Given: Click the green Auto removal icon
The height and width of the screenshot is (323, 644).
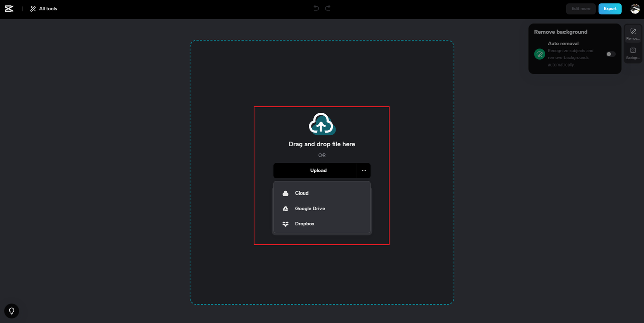Looking at the screenshot, I should 540,54.
